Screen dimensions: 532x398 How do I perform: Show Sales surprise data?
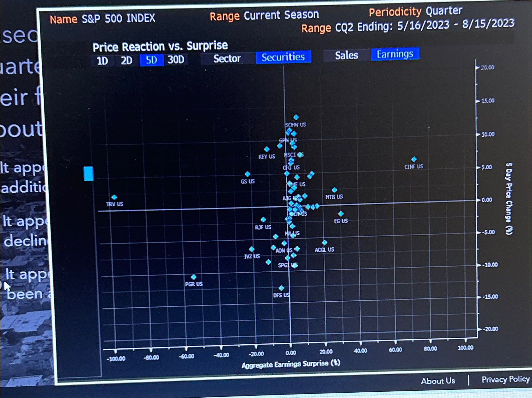pos(346,55)
